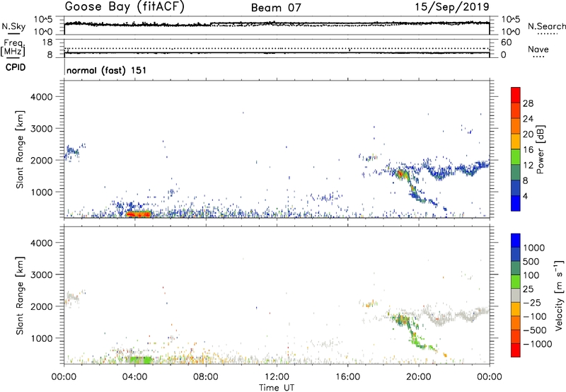Click the '18' frequency axis tick
This screenshot has width=566, height=392.
47,42
